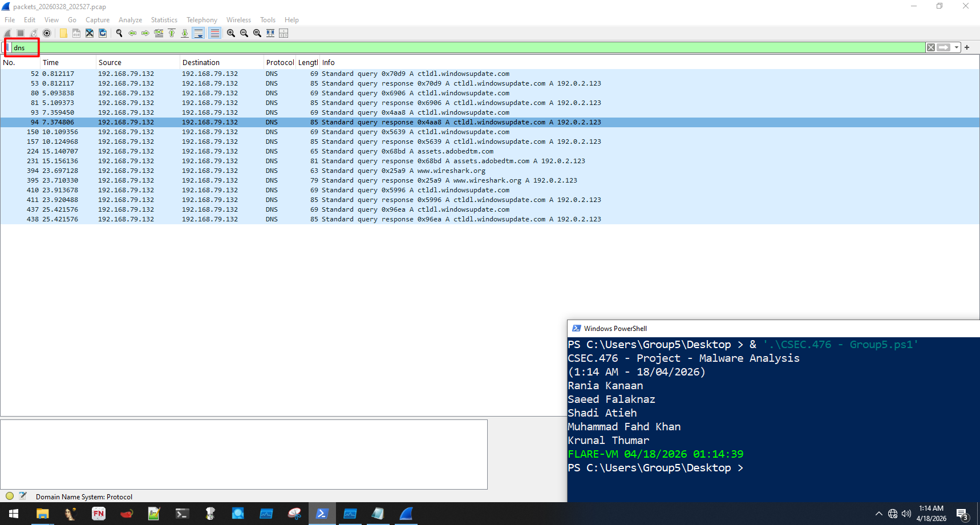The width and height of the screenshot is (980, 525).
Task: Select packet 438 DNS response row
Action: (490, 219)
